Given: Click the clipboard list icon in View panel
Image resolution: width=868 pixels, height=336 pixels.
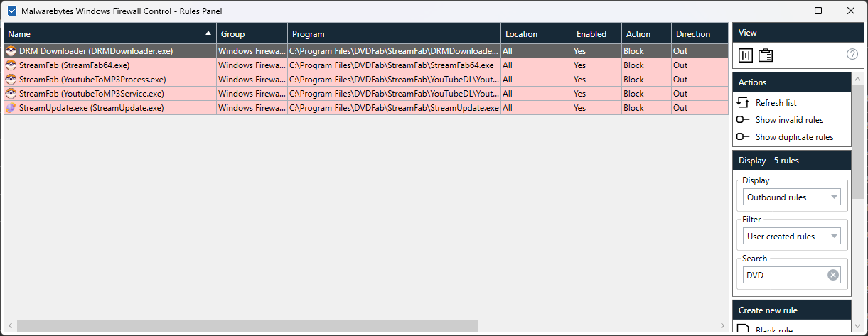Looking at the screenshot, I should click(766, 55).
